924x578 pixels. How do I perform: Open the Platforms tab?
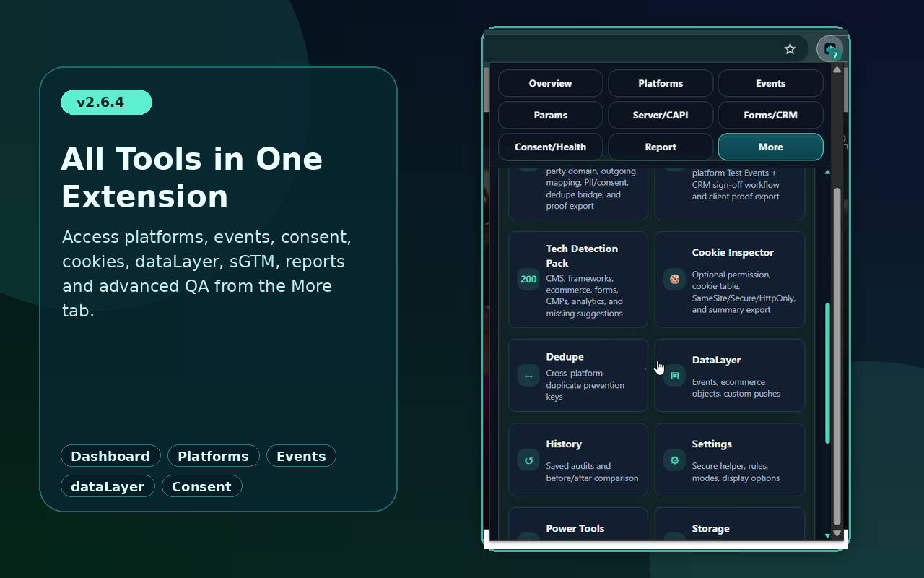click(x=661, y=83)
